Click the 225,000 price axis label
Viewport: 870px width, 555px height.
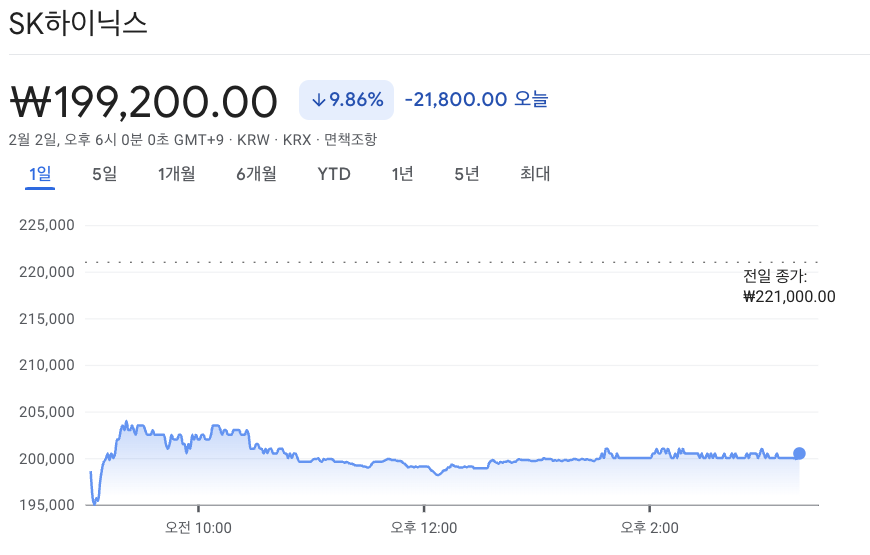click(x=47, y=225)
